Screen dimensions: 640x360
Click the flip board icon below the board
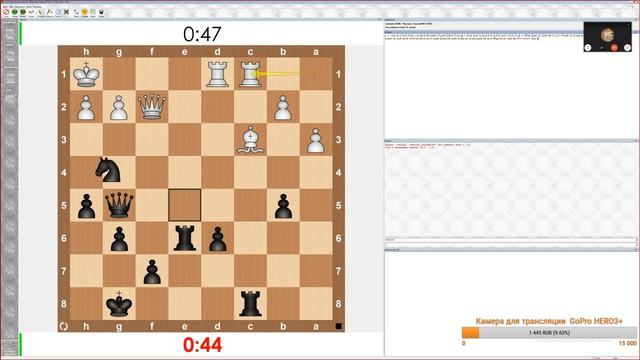coord(63,326)
